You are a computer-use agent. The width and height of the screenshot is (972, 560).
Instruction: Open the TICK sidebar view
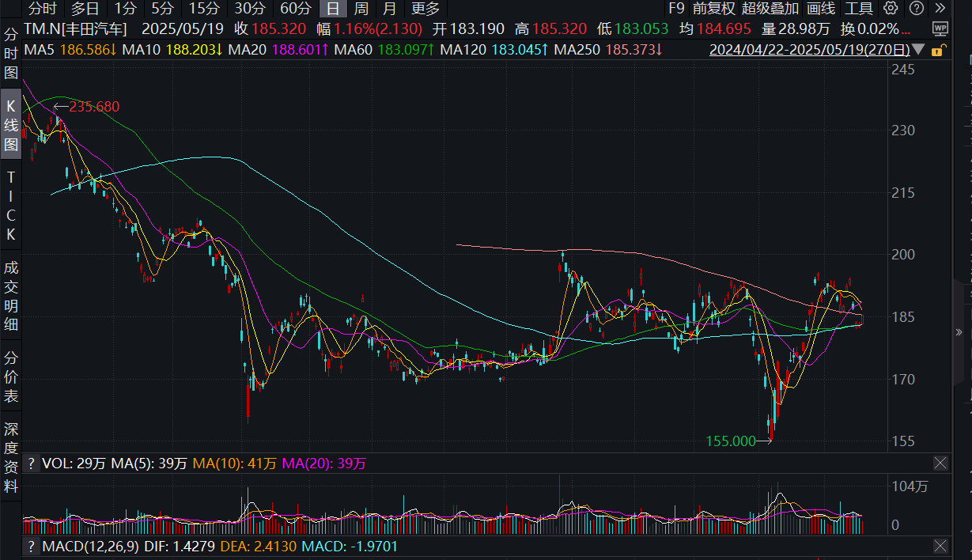tap(11, 204)
